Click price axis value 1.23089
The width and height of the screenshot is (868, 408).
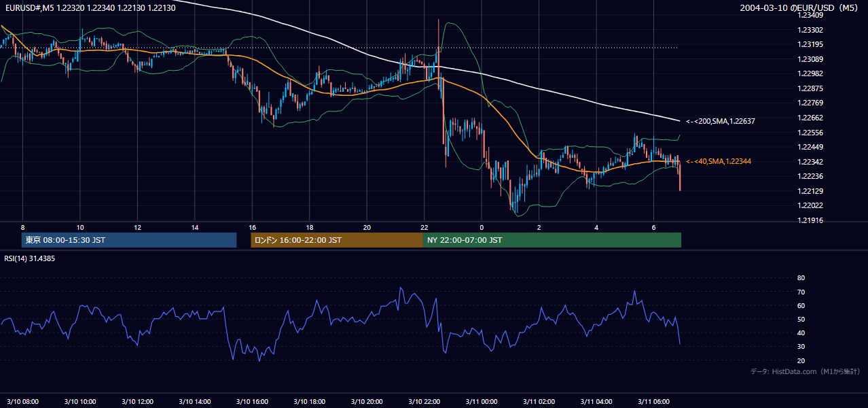tap(809, 59)
